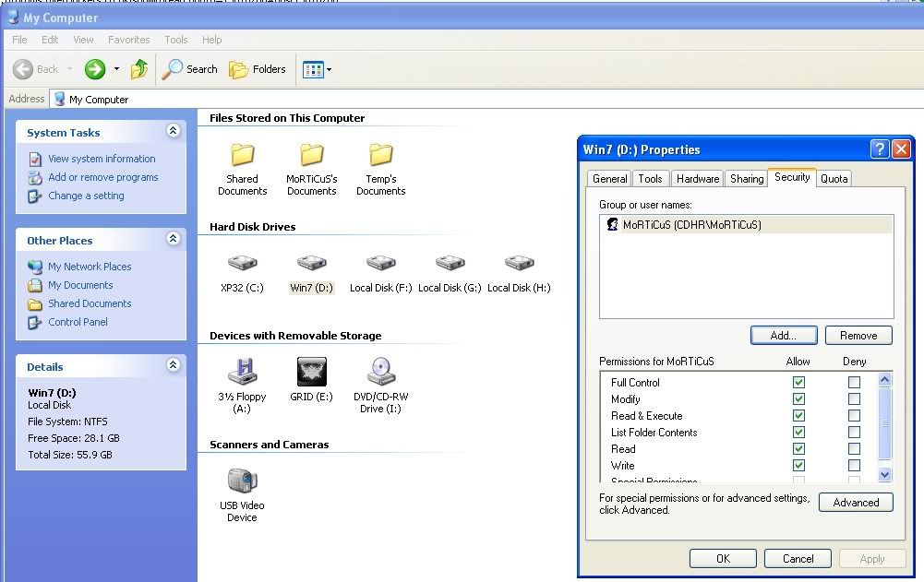Check Deny for Read permission
The height and width of the screenshot is (582, 924).
pos(854,449)
